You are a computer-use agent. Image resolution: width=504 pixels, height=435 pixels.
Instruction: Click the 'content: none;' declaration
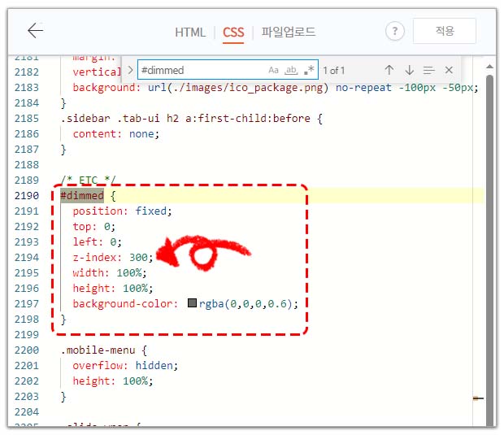point(115,133)
